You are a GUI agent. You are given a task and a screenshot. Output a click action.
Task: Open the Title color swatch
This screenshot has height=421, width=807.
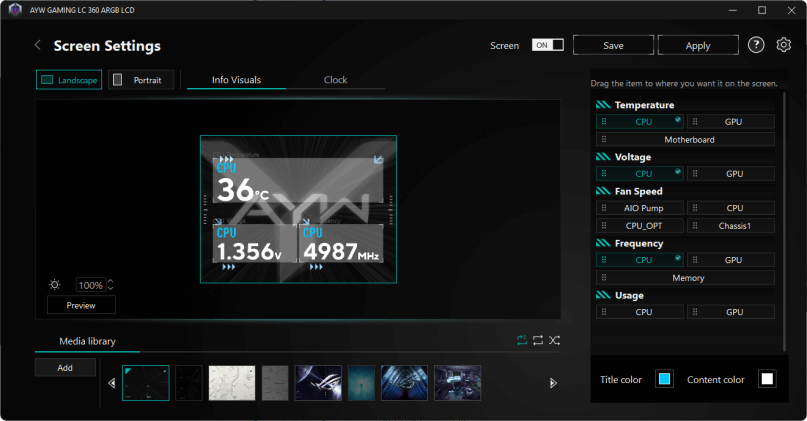click(x=664, y=379)
